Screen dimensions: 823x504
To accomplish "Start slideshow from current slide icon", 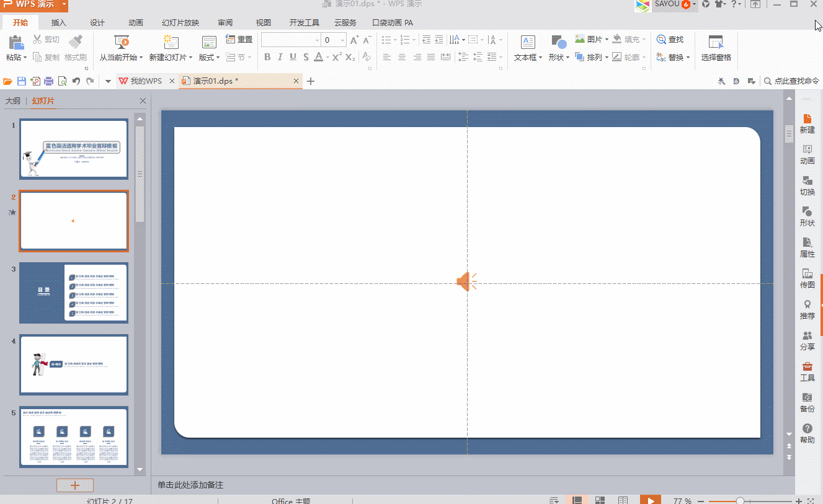I will click(x=121, y=42).
